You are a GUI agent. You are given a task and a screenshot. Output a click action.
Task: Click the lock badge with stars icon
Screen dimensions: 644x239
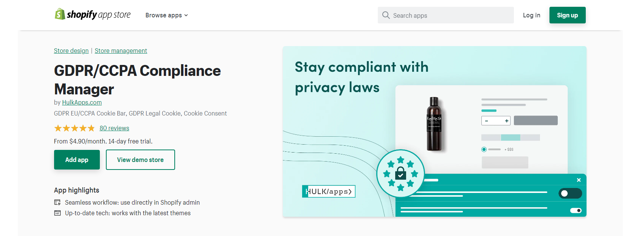[x=400, y=174]
